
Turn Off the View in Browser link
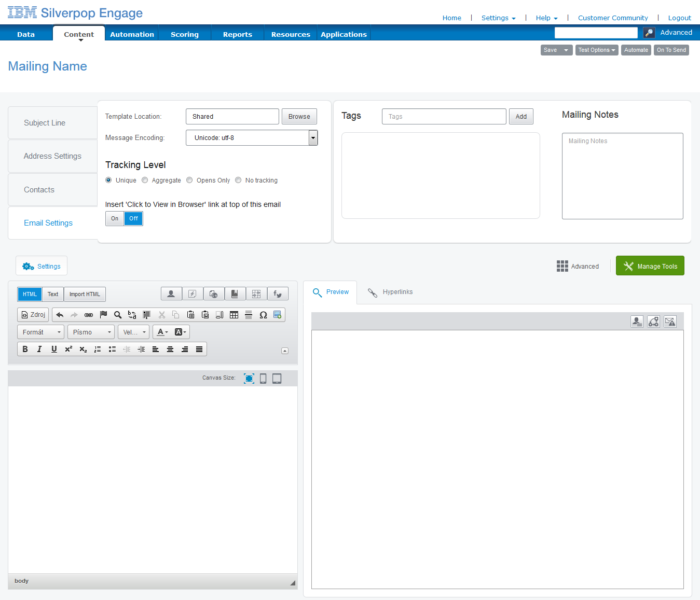coord(133,219)
